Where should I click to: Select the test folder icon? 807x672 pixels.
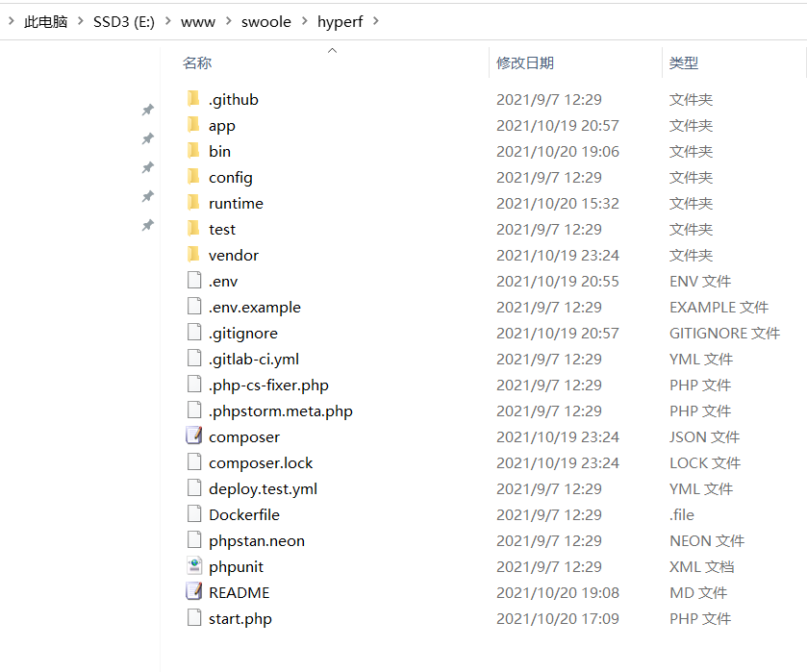click(x=194, y=229)
